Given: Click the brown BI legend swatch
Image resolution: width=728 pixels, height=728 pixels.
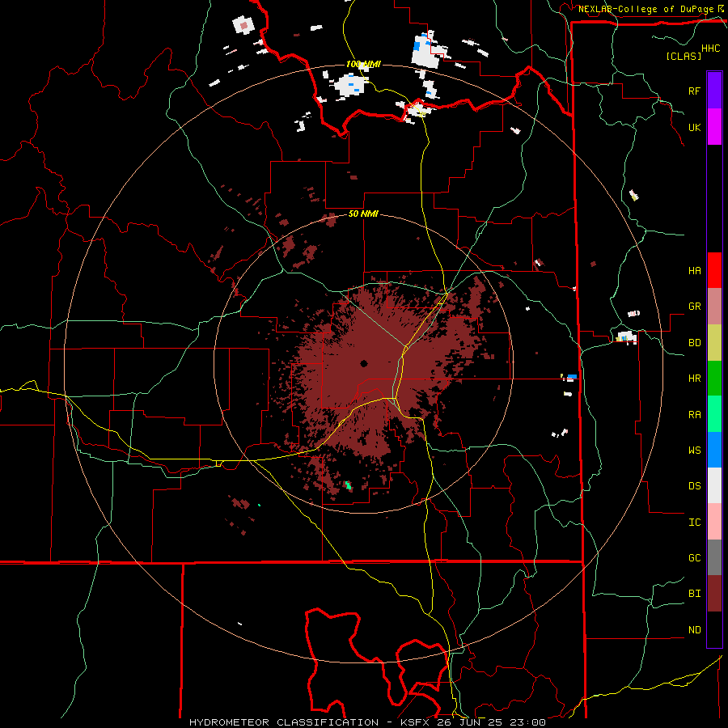Looking at the screenshot, I should click(714, 594).
